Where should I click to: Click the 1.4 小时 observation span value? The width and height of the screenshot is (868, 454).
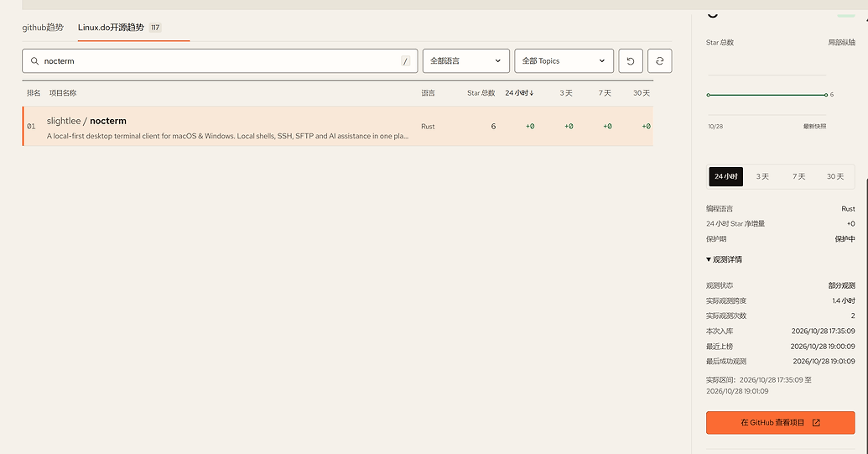click(843, 300)
